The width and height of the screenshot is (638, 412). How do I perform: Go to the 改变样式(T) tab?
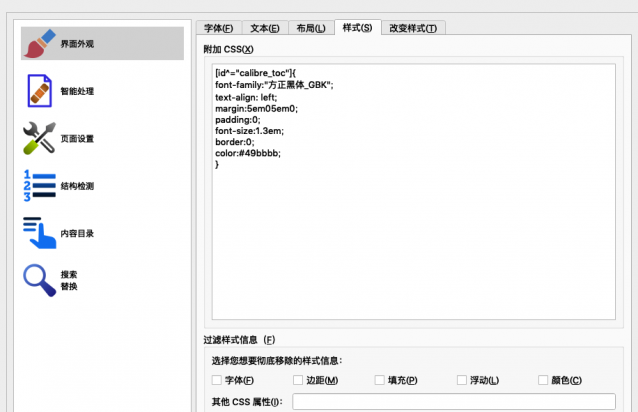tap(412, 28)
